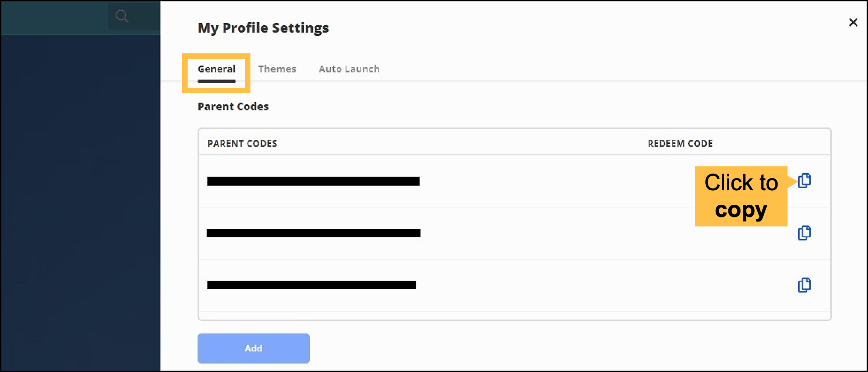Image resolution: width=868 pixels, height=372 pixels.
Task: Select the copy icon beside the 'Click to copy' callout
Action: pos(805,181)
